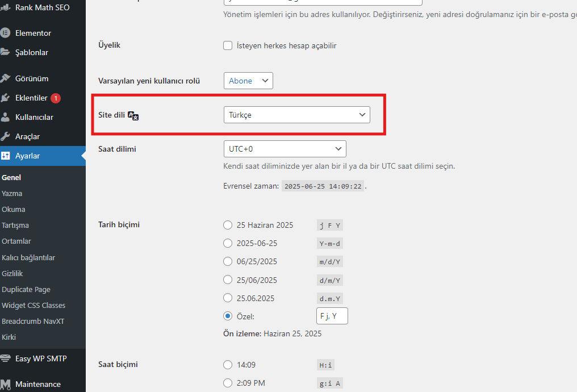The height and width of the screenshot is (392, 577).
Task: Click the Ön izleme Haziran 25, 2025 text
Action: (272, 333)
